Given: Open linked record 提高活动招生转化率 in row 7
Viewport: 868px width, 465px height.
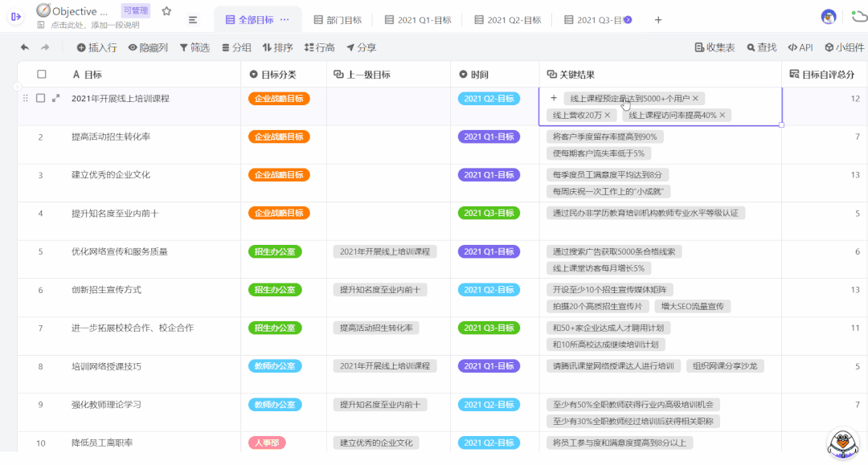Looking at the screenshot, I should 376,328.
